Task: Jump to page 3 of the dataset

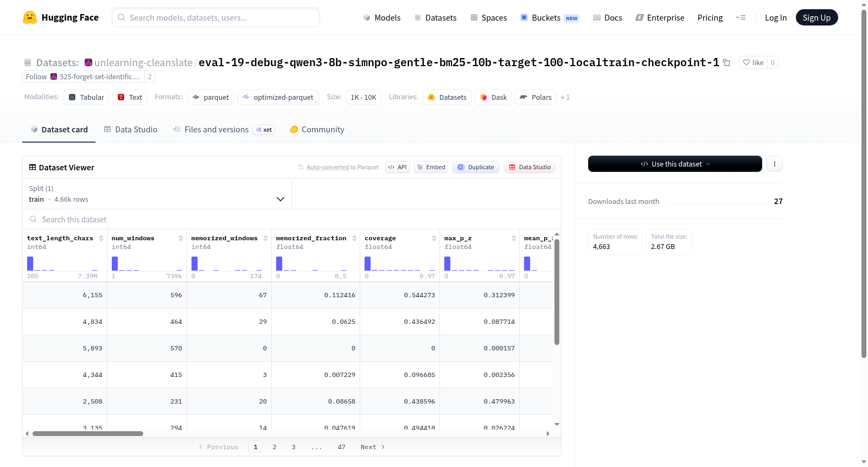Action: 293,447
